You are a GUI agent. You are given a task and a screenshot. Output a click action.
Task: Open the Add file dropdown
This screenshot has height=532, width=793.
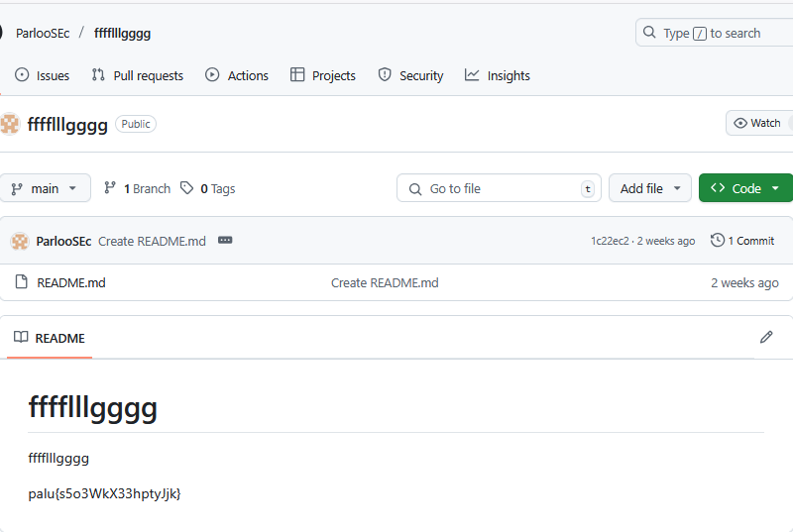point(650,188)
